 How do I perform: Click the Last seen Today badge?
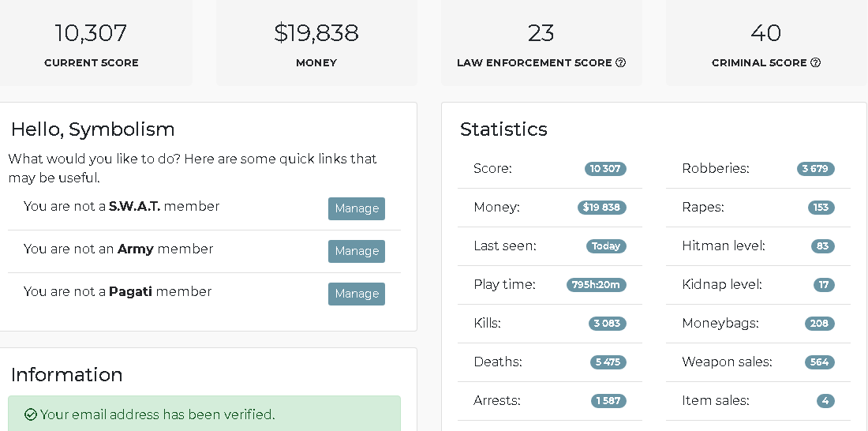point(606,246)
